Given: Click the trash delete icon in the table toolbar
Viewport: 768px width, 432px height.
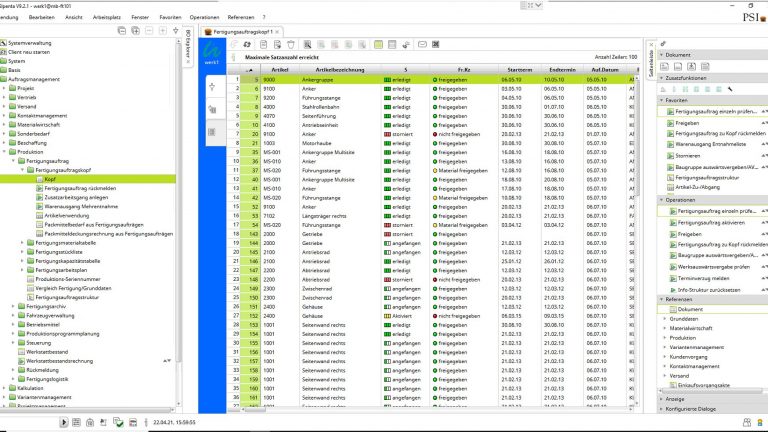Looking at the screenshot, I should 291,45.
